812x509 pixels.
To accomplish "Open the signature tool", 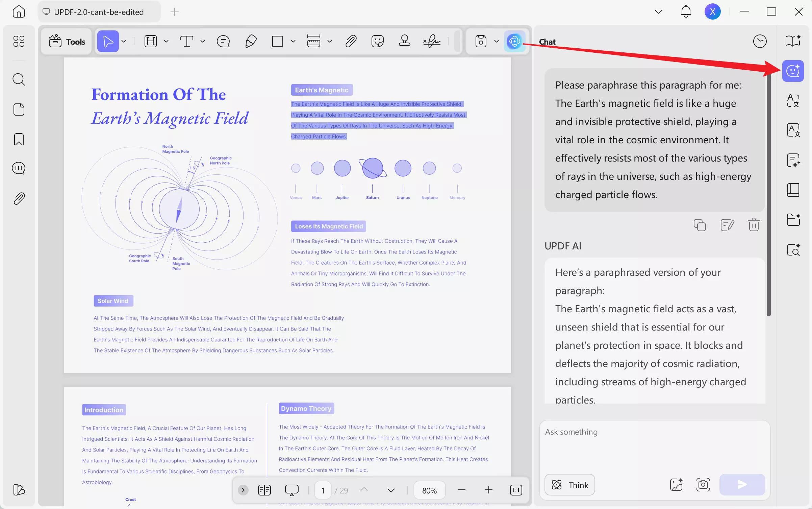I will [x=432, y=42].
